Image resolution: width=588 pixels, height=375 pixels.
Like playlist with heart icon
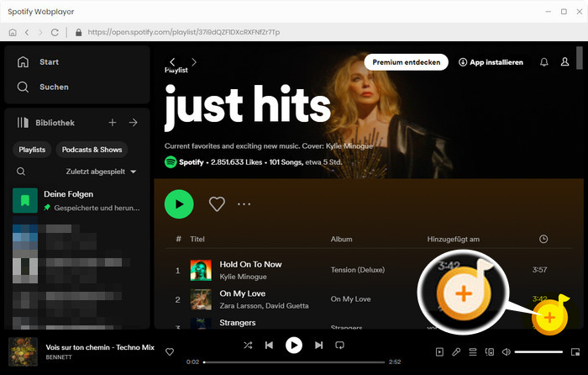point(217,204)
